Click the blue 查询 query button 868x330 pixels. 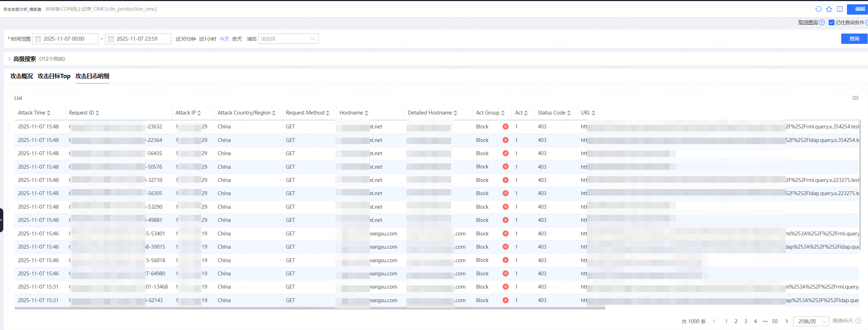click(854, 39)
